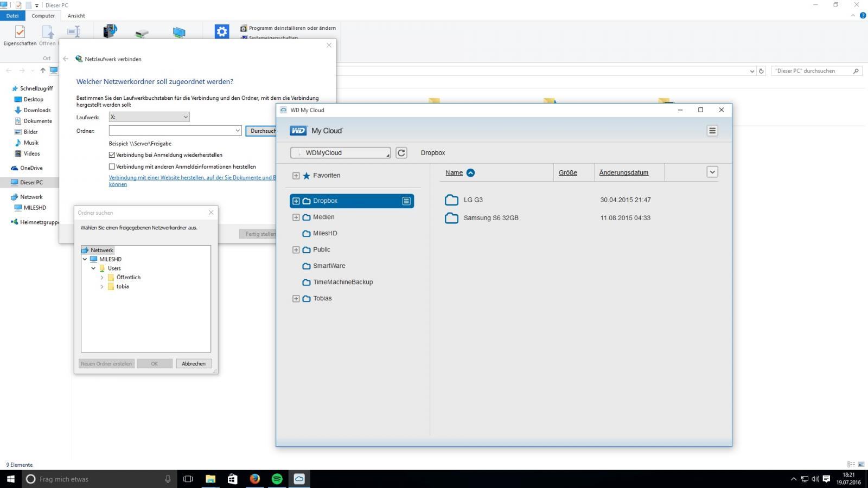
Task: Open the Windows Store taskbar icon
Action: click(x=232, y=479)
